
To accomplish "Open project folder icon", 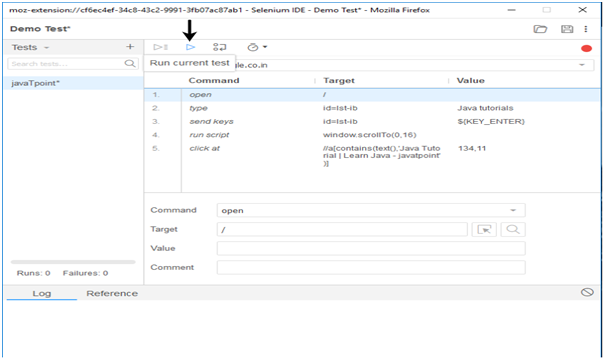I will click(x=540, y=29).
